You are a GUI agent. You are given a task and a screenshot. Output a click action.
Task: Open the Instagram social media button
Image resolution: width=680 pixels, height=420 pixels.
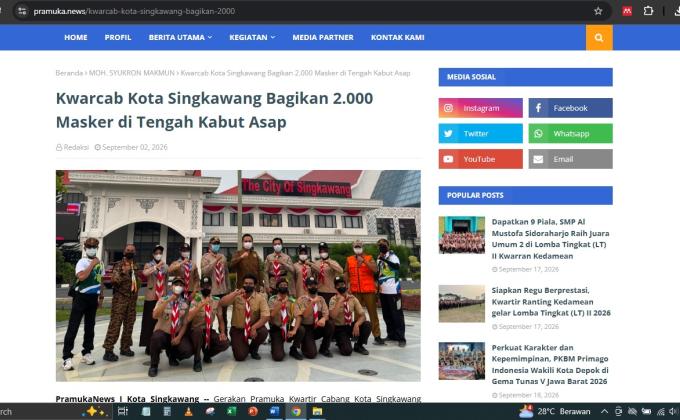pos(481,108)
